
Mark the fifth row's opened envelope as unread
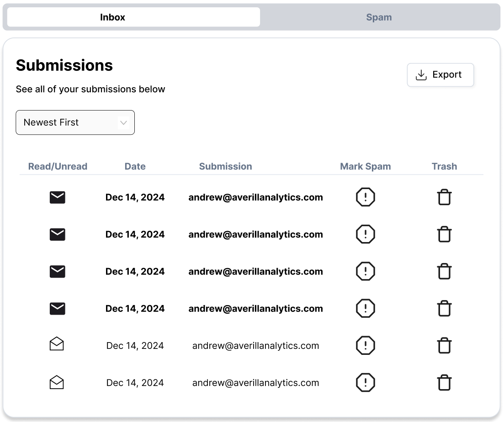coord(57,343)
